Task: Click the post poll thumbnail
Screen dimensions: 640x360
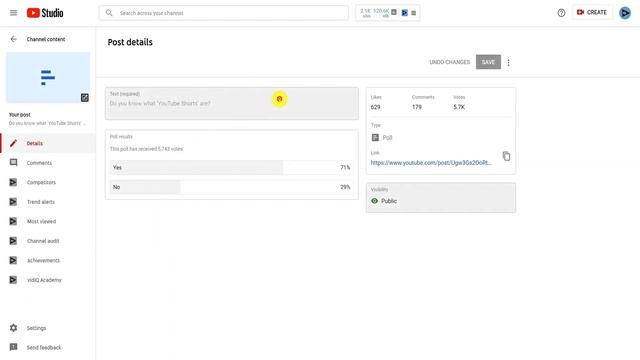Action: click(48, 77)
